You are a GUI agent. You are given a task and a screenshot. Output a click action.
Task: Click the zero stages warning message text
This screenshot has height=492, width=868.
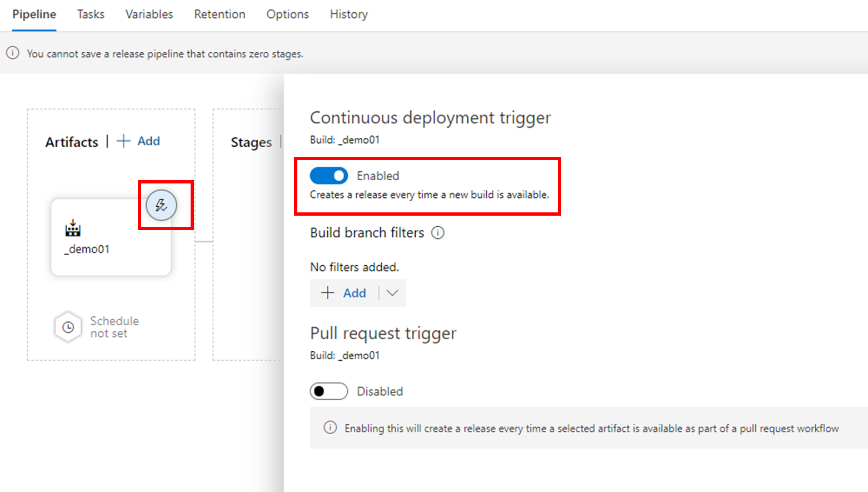tap(165, 54)
